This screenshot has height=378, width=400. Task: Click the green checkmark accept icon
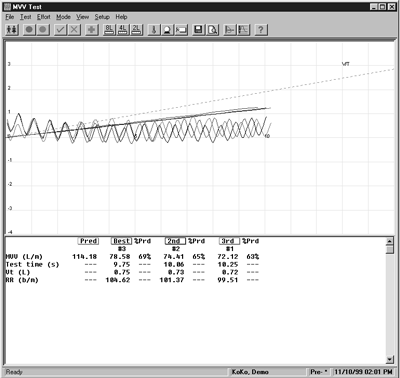(60, 30)
